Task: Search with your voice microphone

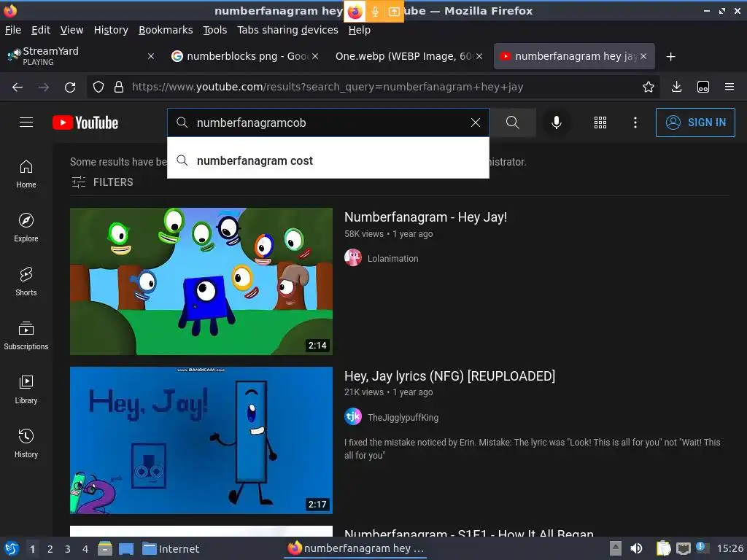Action: coord(556,122)
